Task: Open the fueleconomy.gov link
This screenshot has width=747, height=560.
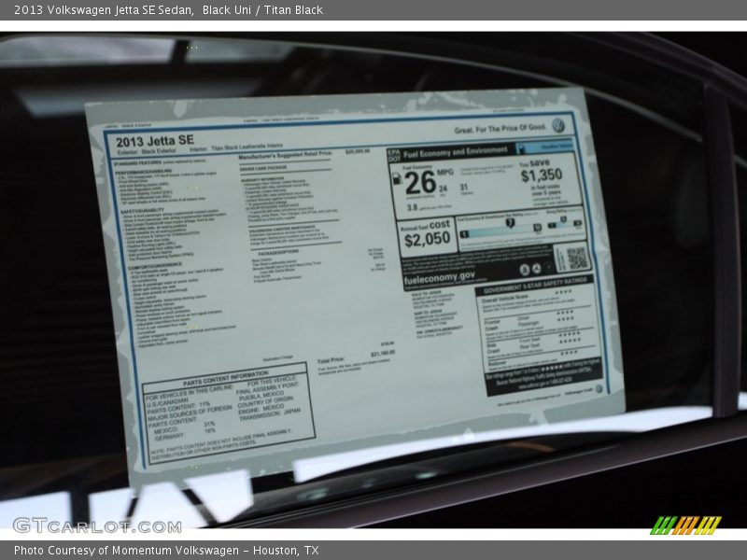Action: (440, 276)
